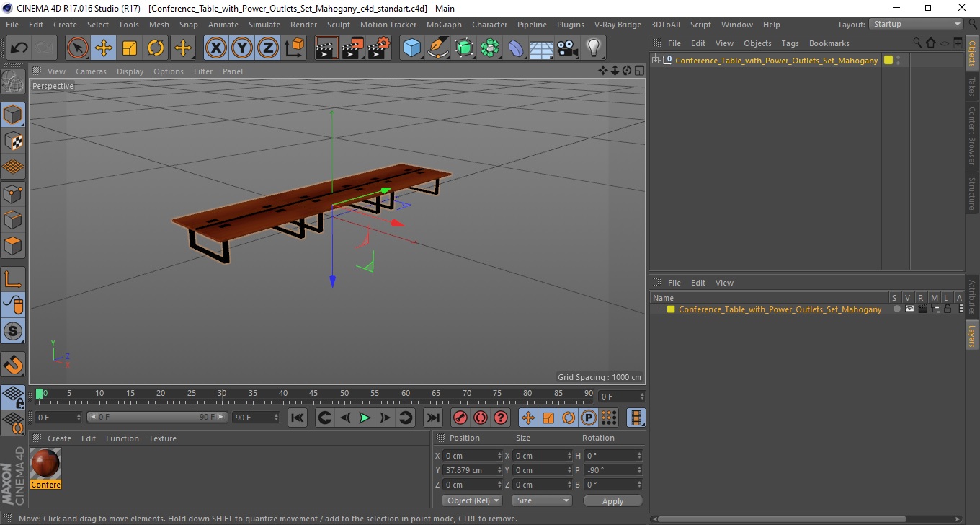Click the timeline preview range bar
Image resolution: width=980 pixels, height=525 pixels.
157,417
